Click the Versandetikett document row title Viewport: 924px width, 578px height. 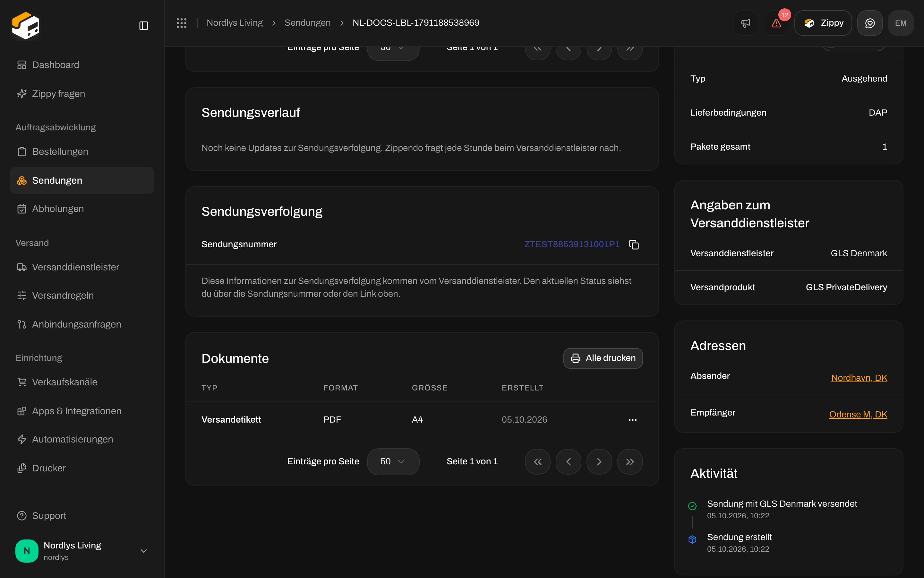(231, 420)
